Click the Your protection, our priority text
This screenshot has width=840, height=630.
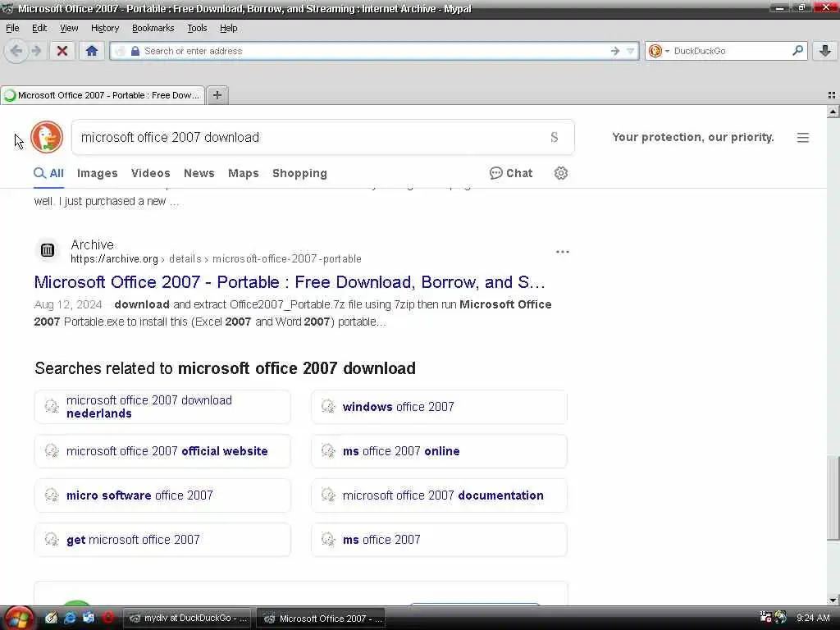pyautogui.click(x=692, y=137)
